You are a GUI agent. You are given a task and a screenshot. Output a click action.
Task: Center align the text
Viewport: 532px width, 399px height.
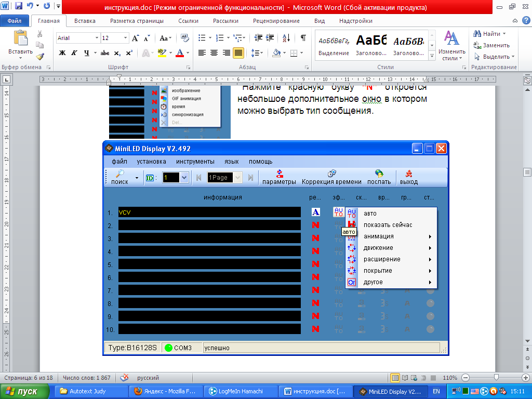214,52
